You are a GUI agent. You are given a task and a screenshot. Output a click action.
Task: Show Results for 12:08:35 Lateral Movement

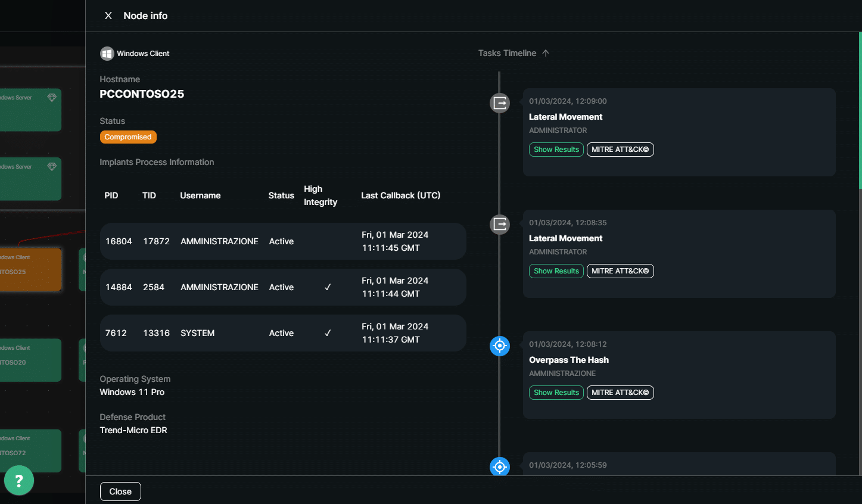tap(556, 271)
